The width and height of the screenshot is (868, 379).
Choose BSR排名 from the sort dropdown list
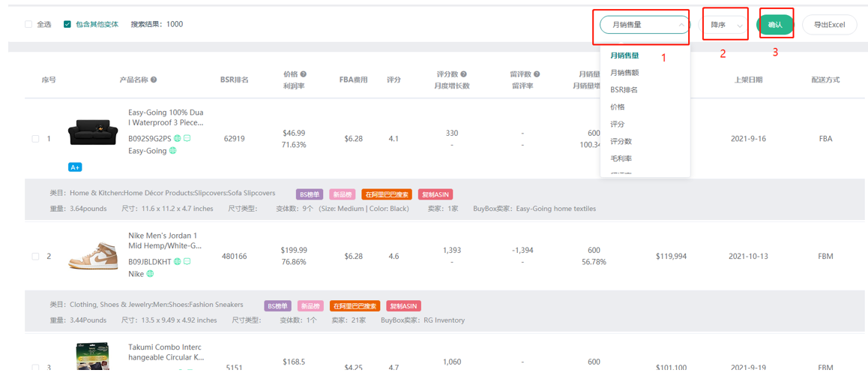point(624,90)
